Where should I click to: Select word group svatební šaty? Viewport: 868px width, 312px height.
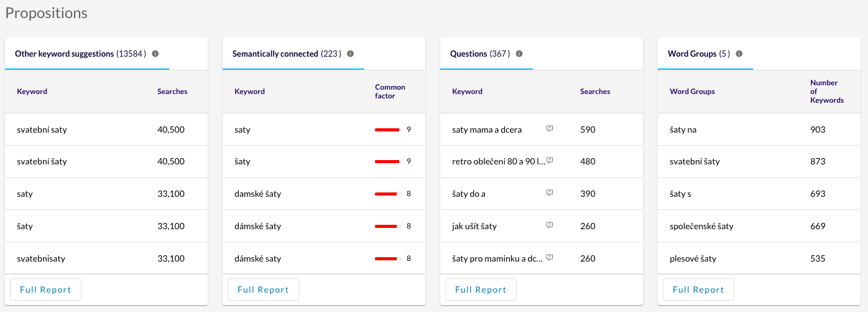click(695, 161)
